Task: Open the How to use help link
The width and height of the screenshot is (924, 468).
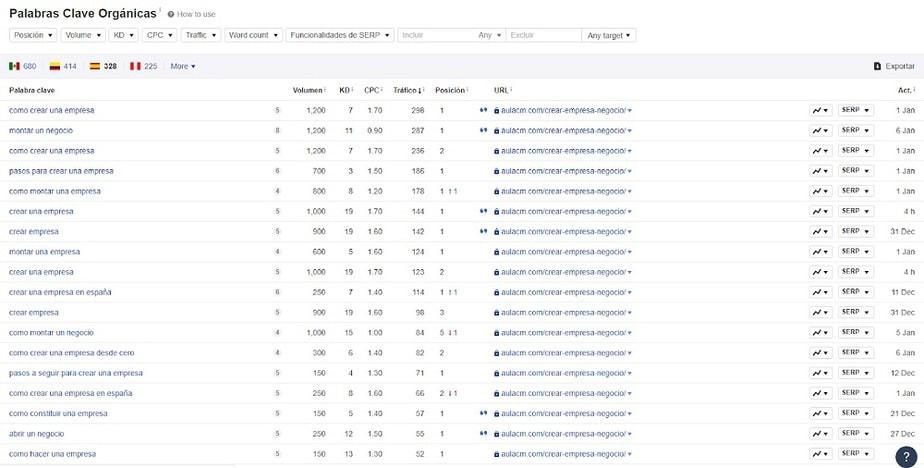Action: [192, 14]
